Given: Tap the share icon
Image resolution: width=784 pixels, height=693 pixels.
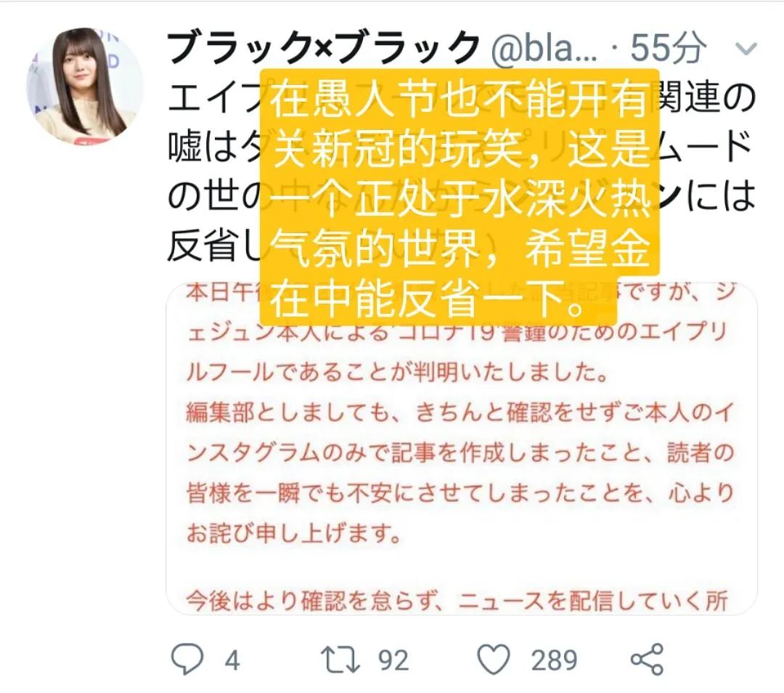Looking at the screenshot, I should pyautogui.click(x=647, y=660).
